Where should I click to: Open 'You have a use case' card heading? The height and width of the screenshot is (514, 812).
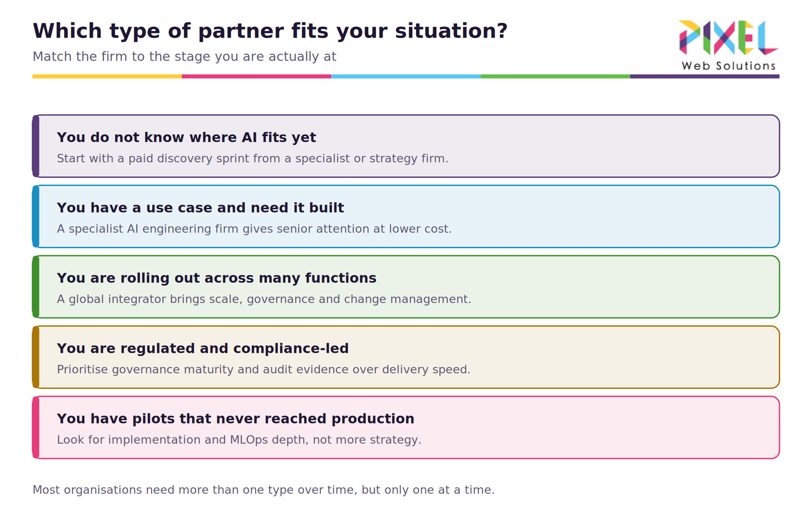pyautogui.click(x=200, y=208)
